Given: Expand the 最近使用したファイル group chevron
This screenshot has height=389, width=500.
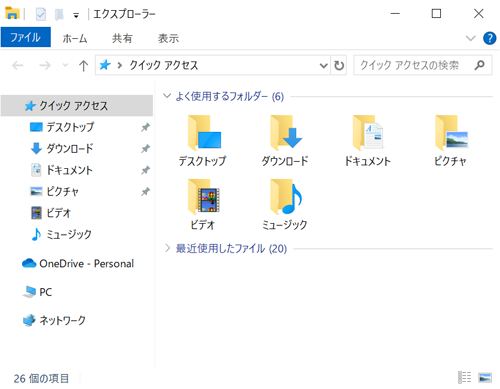Looking at the screenshot, I should [x=168, y=248].
